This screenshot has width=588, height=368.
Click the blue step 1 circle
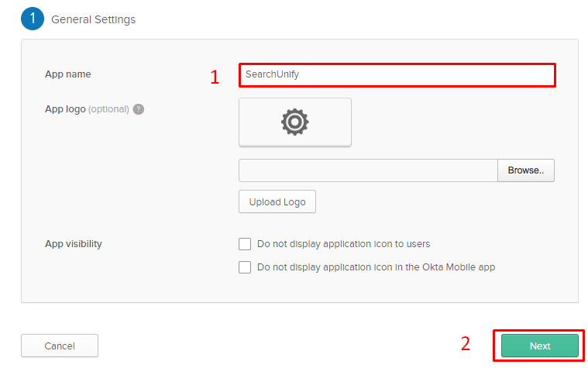coord(33,19)
